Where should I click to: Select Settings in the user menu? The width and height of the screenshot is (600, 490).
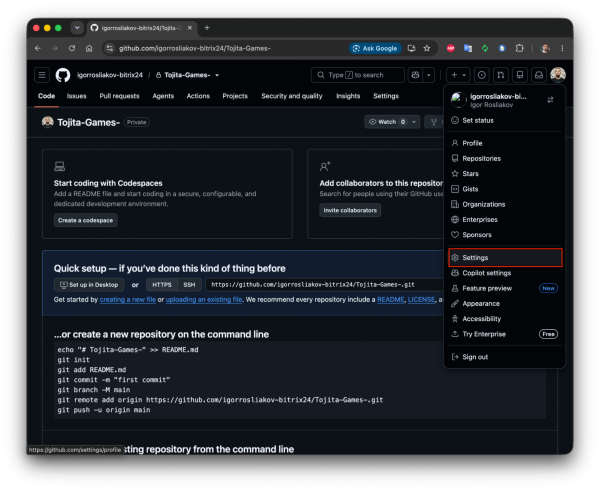coord(505,258)
